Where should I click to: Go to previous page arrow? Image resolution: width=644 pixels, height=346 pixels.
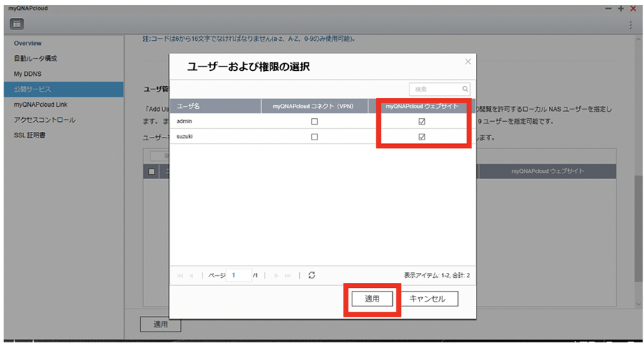point(191,276)
